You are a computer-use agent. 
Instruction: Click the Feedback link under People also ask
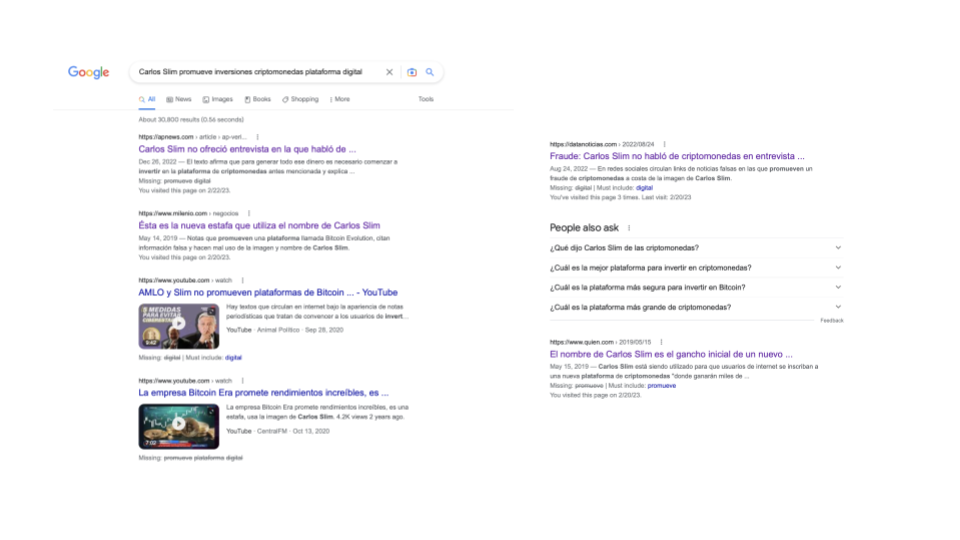pyautogui.click(x=831, y=321)
